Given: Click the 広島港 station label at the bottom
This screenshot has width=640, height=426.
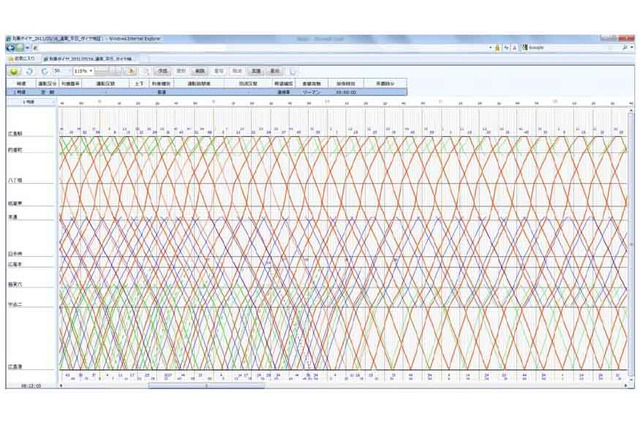Looking at the screenshot, I should tap(15, 366).
